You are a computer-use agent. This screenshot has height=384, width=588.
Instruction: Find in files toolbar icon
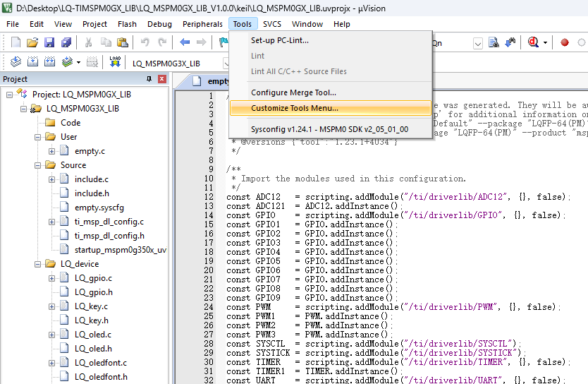coord(494,42)
